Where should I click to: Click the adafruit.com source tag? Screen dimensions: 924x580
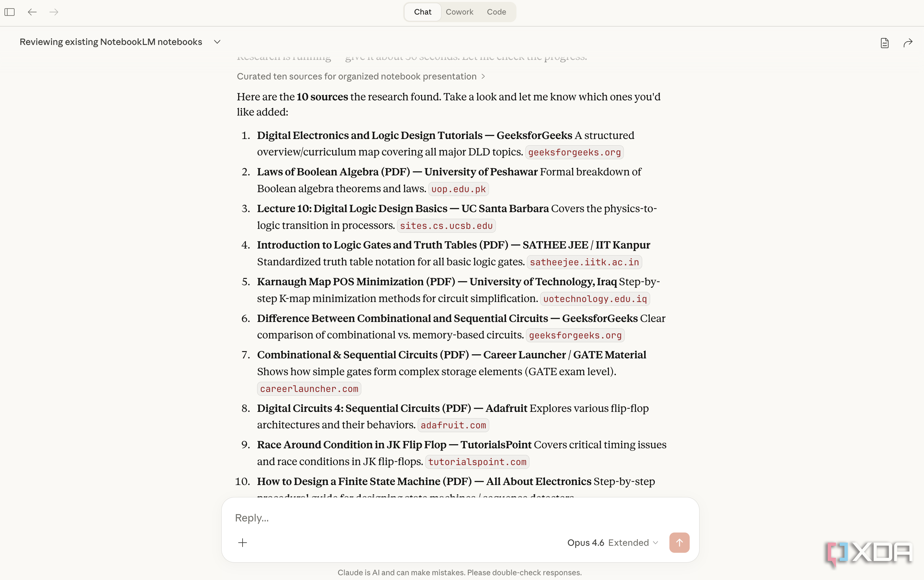point(453,425)
